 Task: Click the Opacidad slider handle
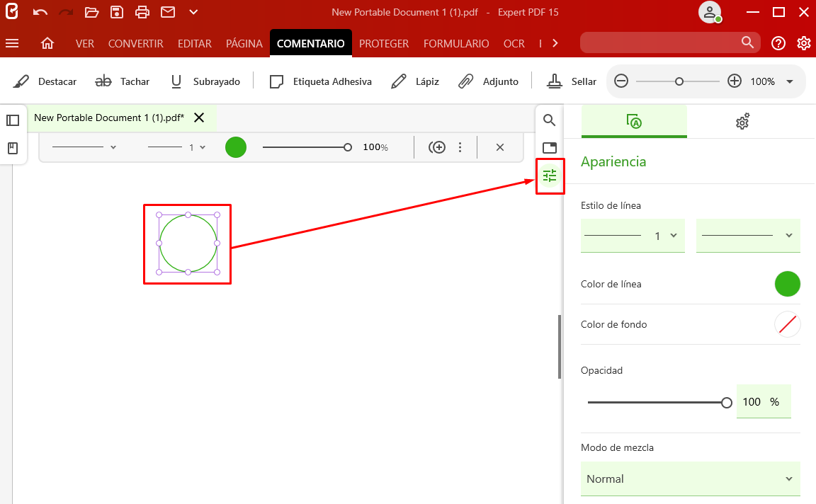click(727, 403)
